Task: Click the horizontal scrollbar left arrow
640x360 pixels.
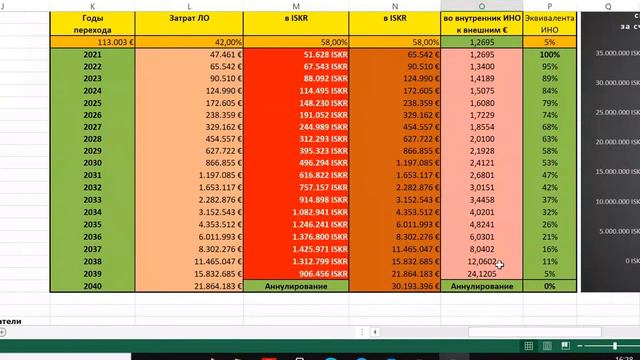Action: pos(375,332)
